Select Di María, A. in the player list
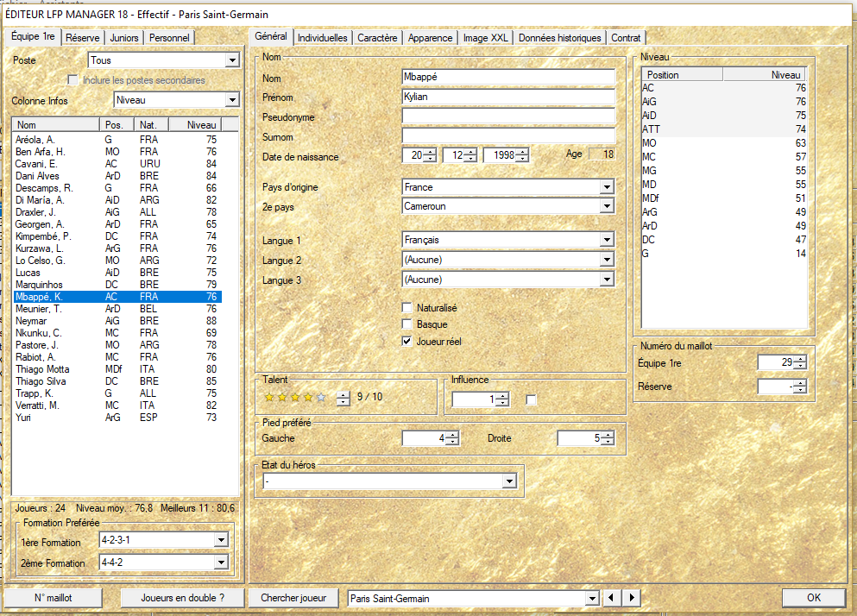The image size is (857, 616). coord(117,200)
